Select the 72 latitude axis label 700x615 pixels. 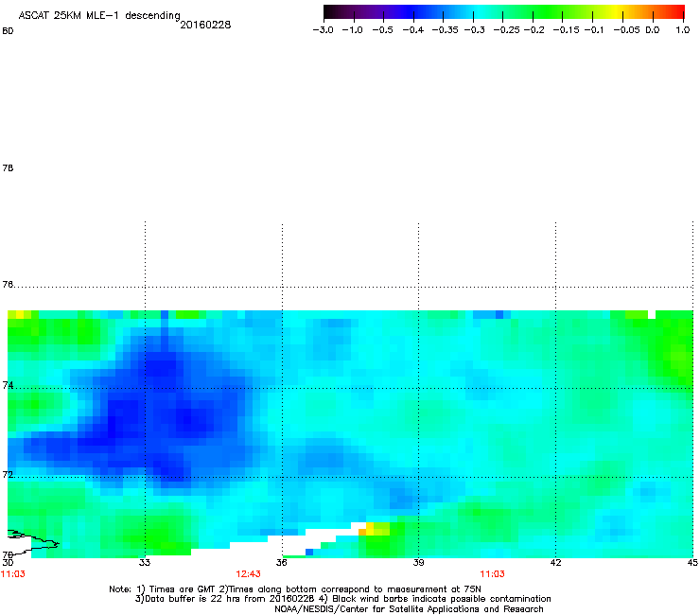click(x=8, y=474)
